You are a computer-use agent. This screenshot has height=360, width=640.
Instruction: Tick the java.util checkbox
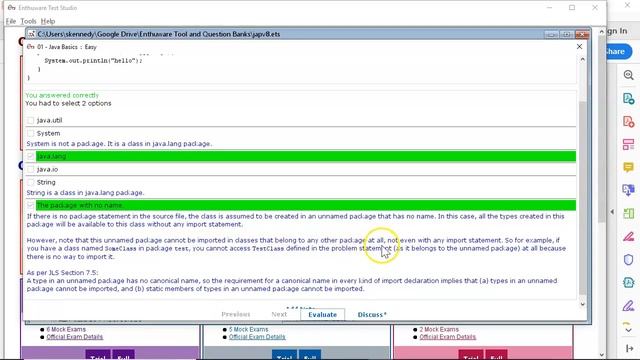point(30,120)
